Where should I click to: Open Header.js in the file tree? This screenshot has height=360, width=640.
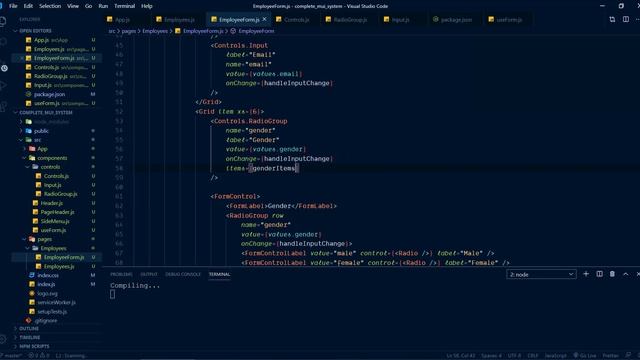[51, 203]
